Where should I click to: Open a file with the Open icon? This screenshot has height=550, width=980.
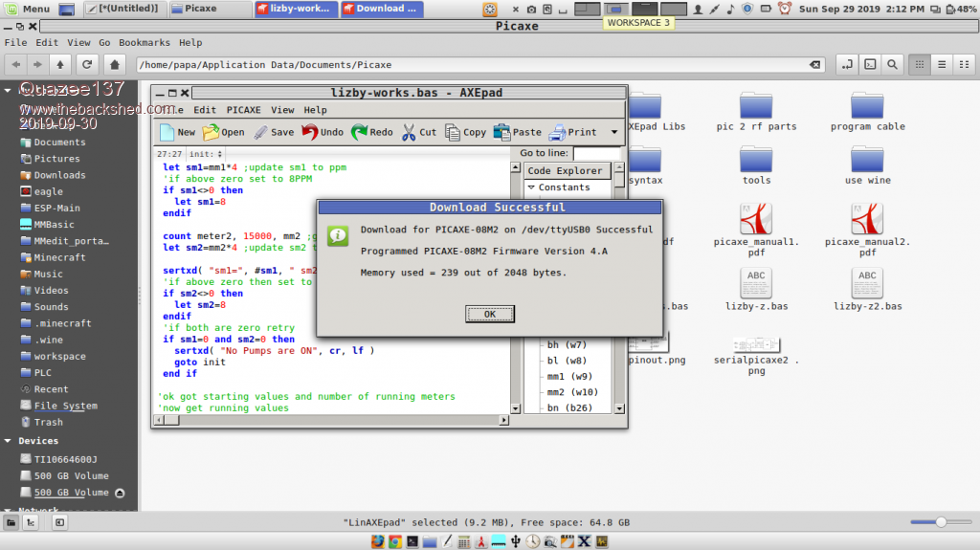click(223, 132)
